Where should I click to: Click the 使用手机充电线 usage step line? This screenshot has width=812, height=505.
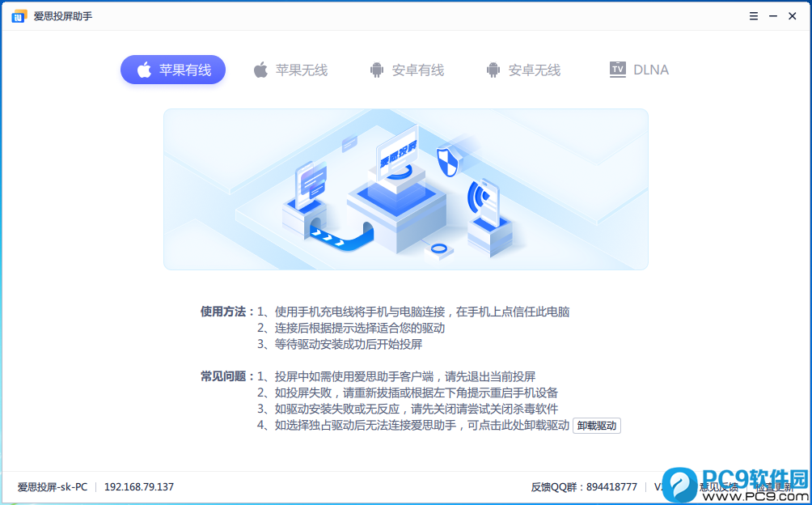point(413,312)
